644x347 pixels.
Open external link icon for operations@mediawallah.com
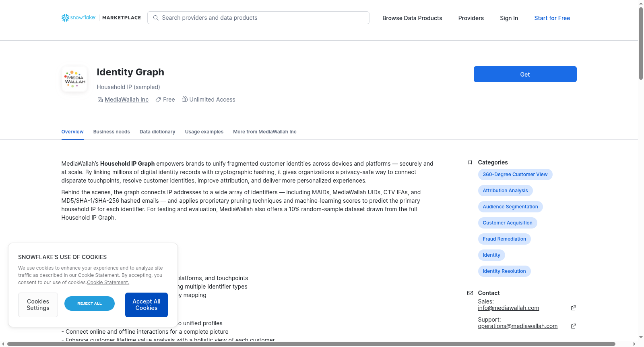(574, 326)
